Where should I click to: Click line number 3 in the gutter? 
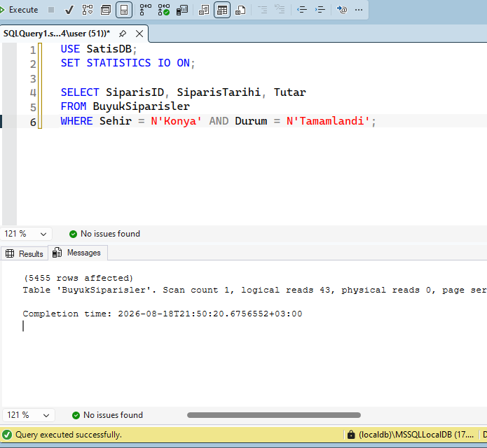click(x=33, y=78)
